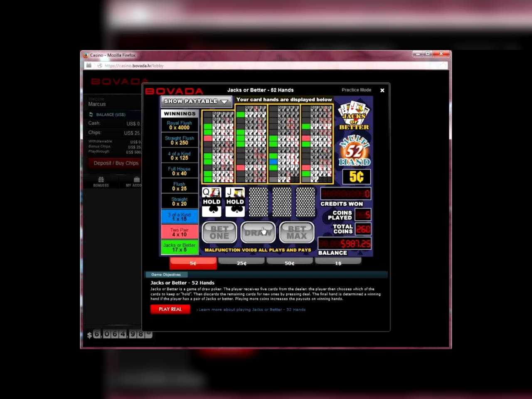
Task: Click the Firefox address bar URL
Action: coord(134,66)
